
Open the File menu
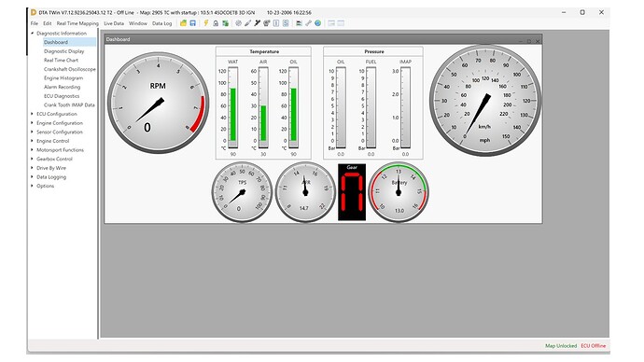click(35, 23)
